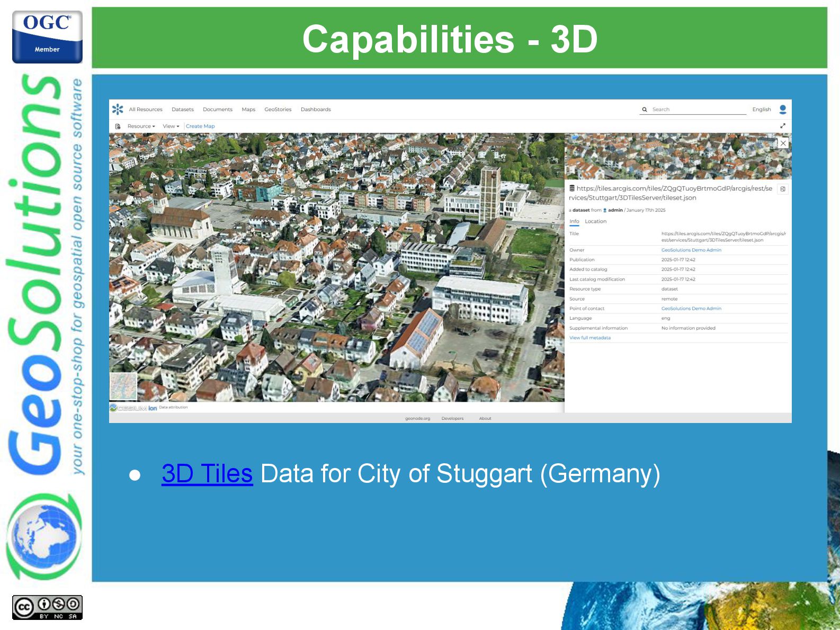Open the Point of contact GeoSolutions Demo Admin link
Viewport: 840px width, 630px height.
pos(691,308)
